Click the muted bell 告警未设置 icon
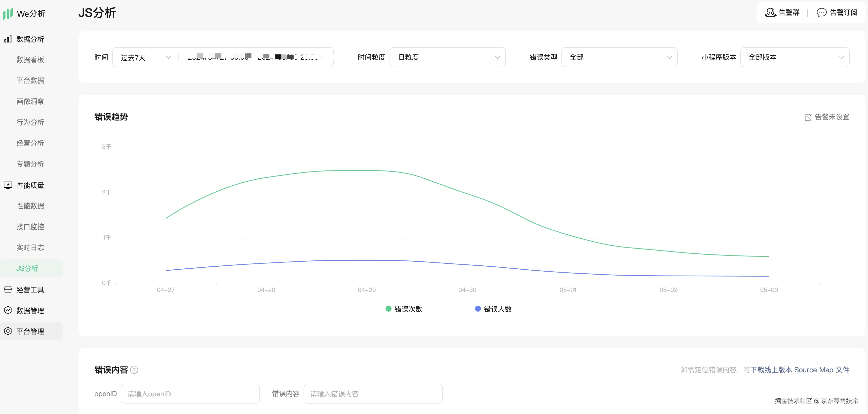The width and height of the screenshot is (868, 414). [x=808, y=117]
